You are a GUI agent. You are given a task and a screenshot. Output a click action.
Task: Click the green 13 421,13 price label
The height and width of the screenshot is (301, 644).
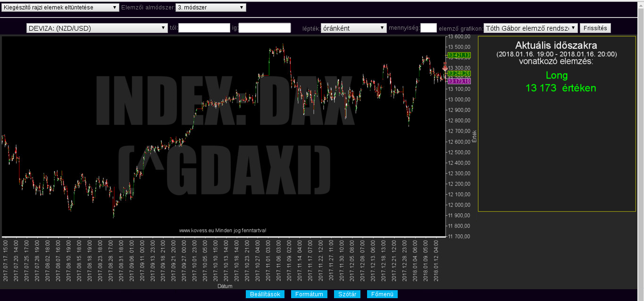tap(459, 56)
